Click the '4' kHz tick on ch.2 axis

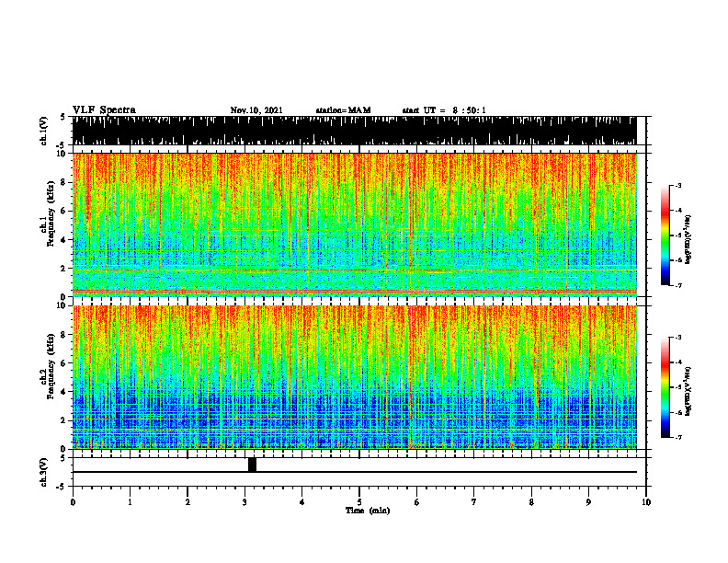coord(64,392)
